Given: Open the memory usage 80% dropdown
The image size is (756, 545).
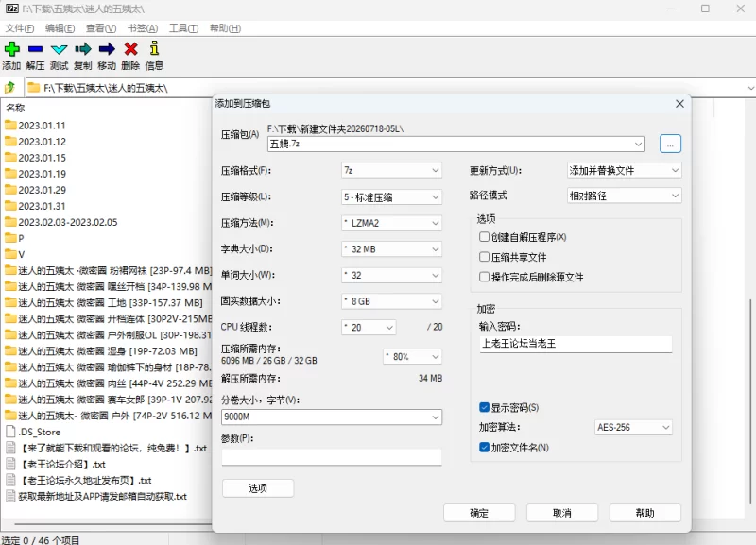Looking at the screenshot, I should [413, 357].
